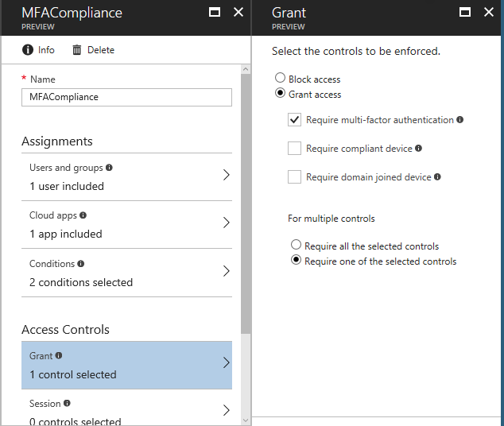This screenshot has height=426, width=504.
Task: Click info icon for domain joined device
Action: coord(437,176)
